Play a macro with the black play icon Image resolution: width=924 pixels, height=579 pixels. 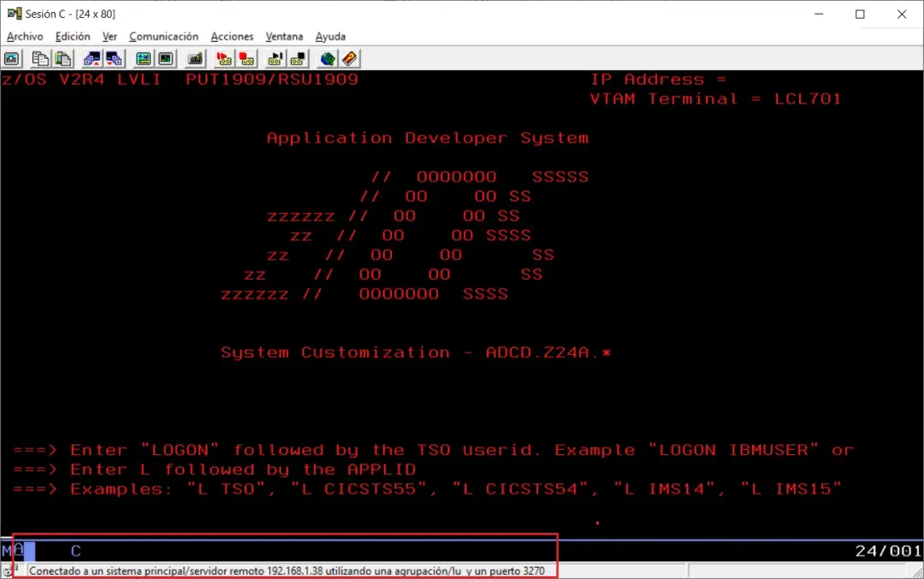point(275,58)
